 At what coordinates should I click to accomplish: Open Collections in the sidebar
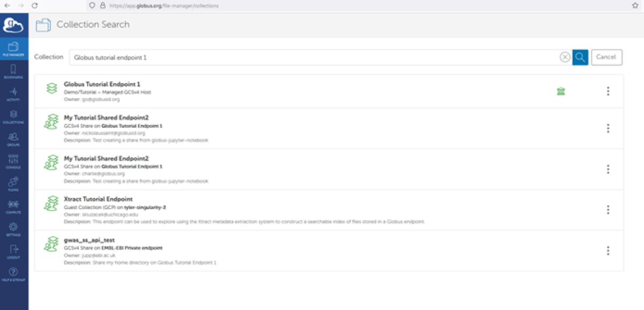click(13, 117)
